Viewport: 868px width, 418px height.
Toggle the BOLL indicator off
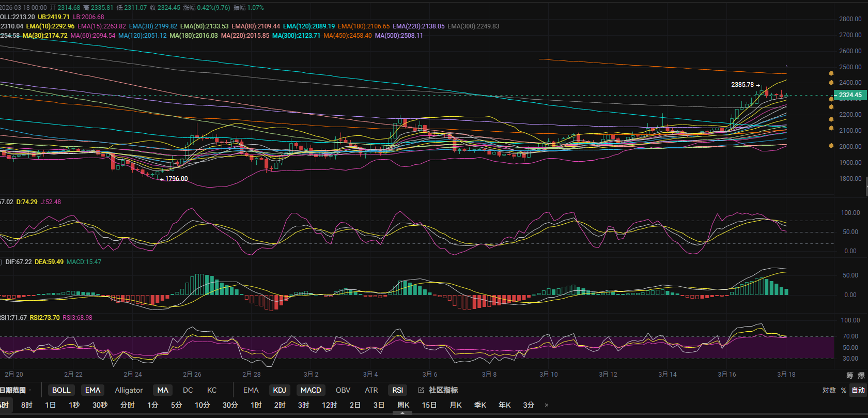tap(61, 390)
